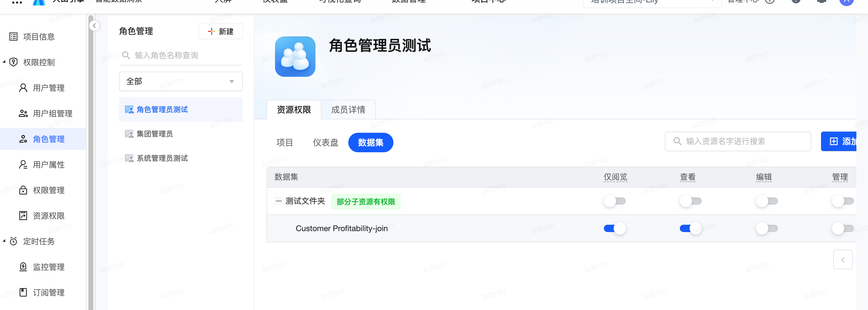Click the 权限管理 lock icon
Image resolution: width=868 pixels, height=310 pixels.
click(x=23, y=190)
